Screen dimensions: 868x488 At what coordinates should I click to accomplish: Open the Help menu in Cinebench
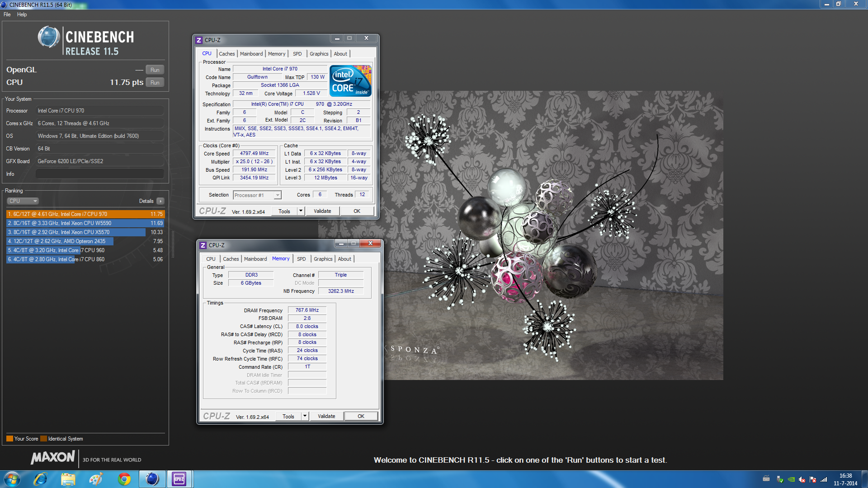(22, 14)
